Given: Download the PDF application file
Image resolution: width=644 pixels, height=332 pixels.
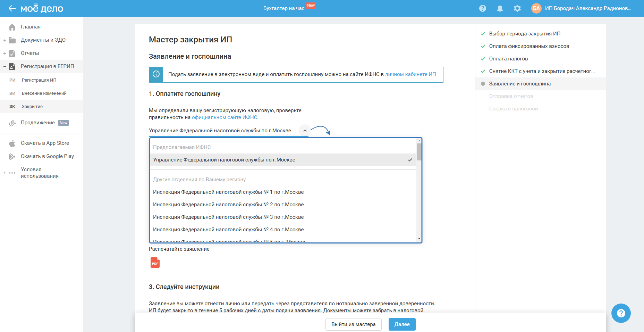Looking at the screenshot, I should pos(155,263).
